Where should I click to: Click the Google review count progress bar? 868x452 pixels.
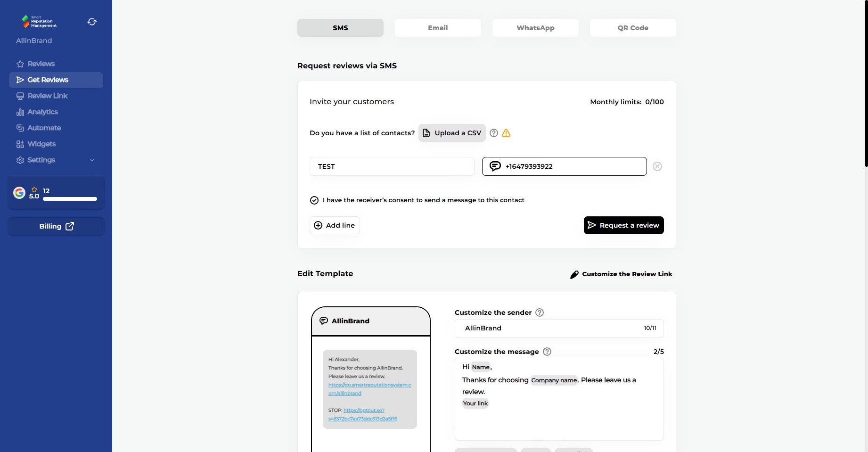point(70,199)
